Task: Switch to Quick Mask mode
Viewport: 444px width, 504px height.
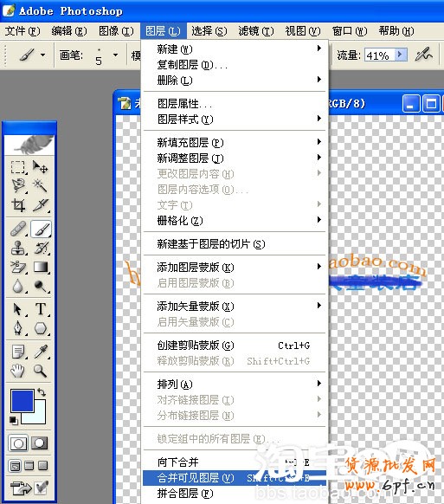Action: click(x=40, y=443)
